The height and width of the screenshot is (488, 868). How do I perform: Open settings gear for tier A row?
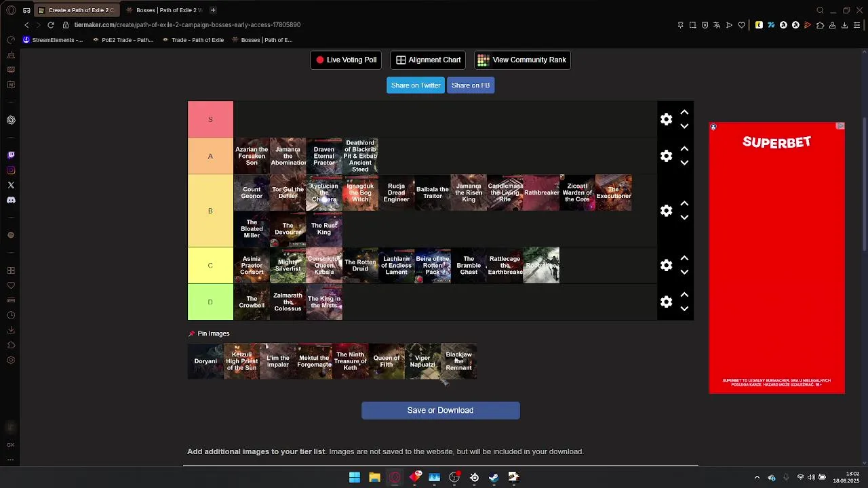[x=667, y=156]
